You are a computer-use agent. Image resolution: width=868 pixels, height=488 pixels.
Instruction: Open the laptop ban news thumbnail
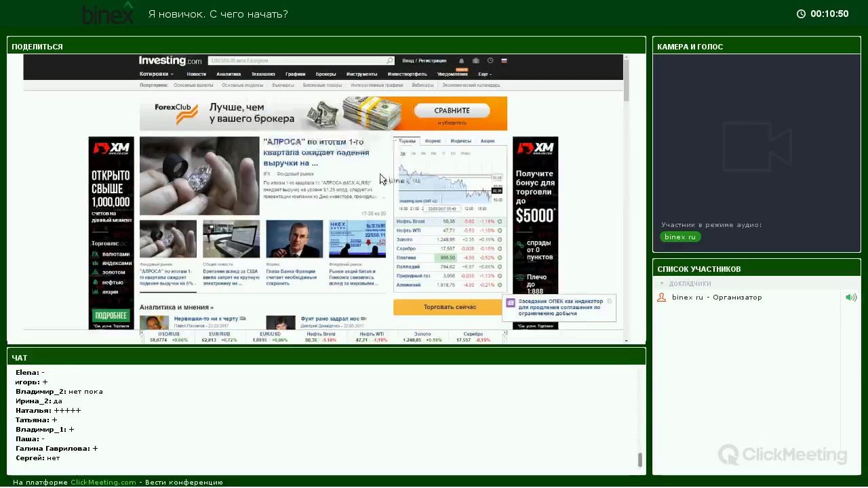231,239
